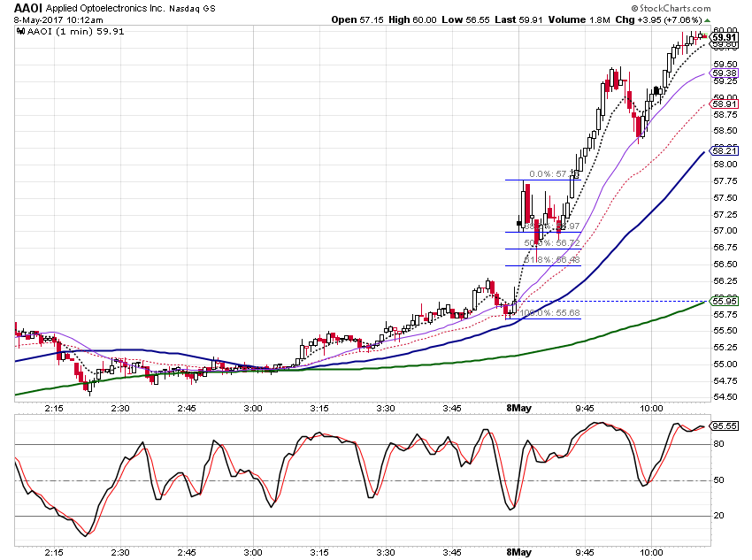Click the red 58.91 moving average tag
This screenshot has width=752, height=560.
(x=725, y=104)
